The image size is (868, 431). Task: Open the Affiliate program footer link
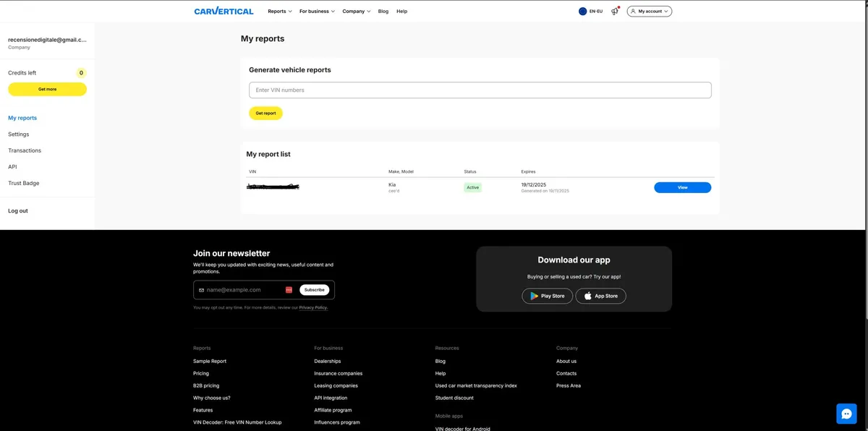(333, 411)
